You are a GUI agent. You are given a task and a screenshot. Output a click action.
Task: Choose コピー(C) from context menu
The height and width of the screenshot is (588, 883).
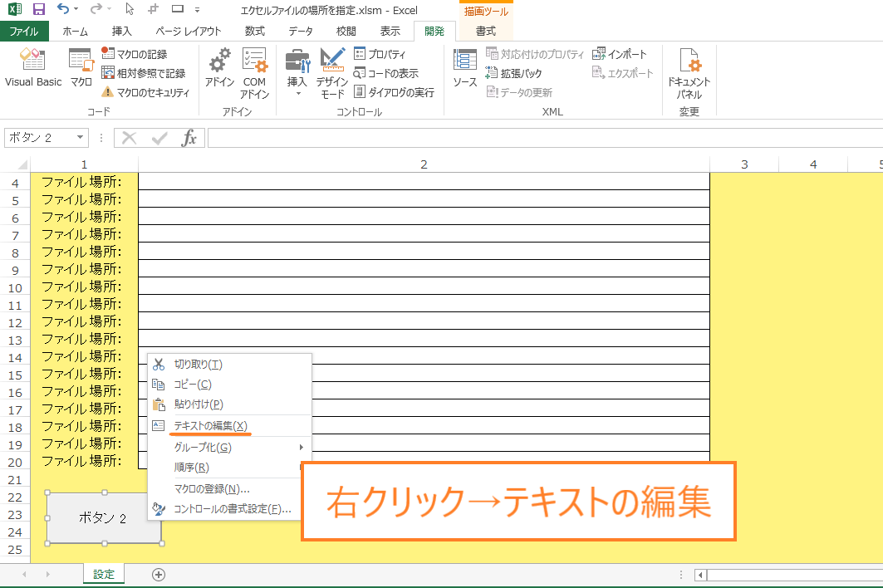(230, 385)
